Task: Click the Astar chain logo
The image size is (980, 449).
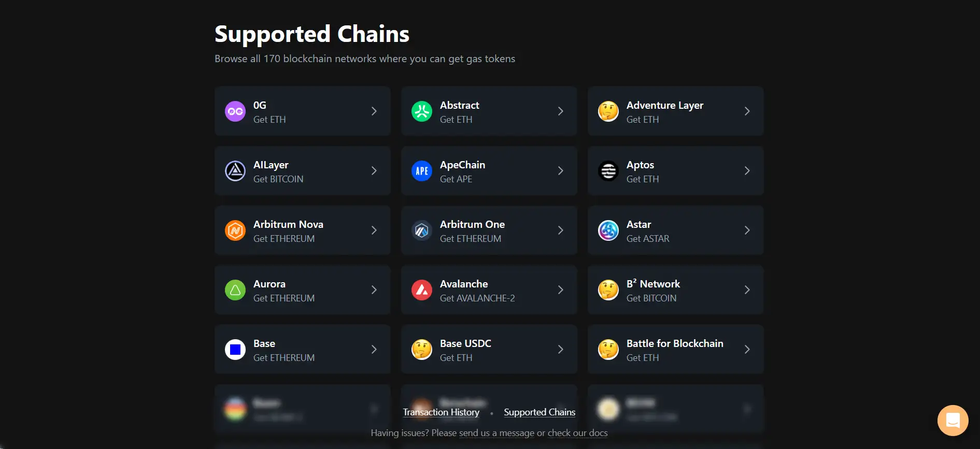Action: [608, 230]
